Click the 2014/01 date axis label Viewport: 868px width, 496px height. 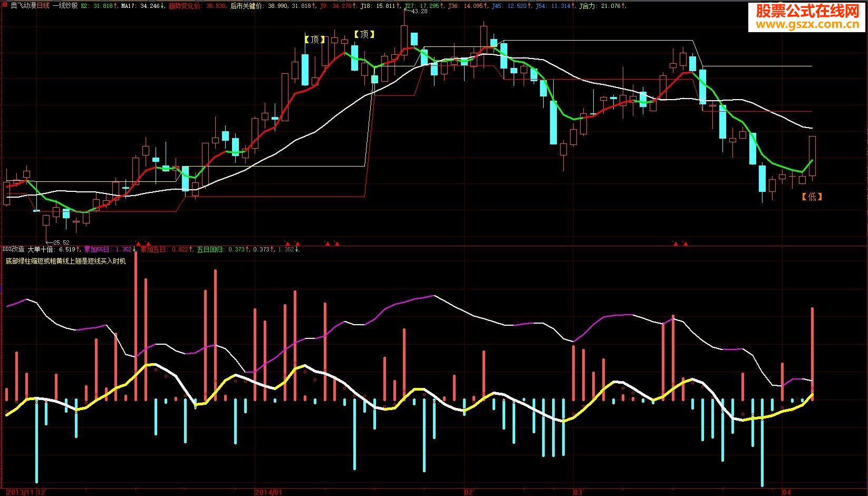pyautogui.click(x=268, y=492)
